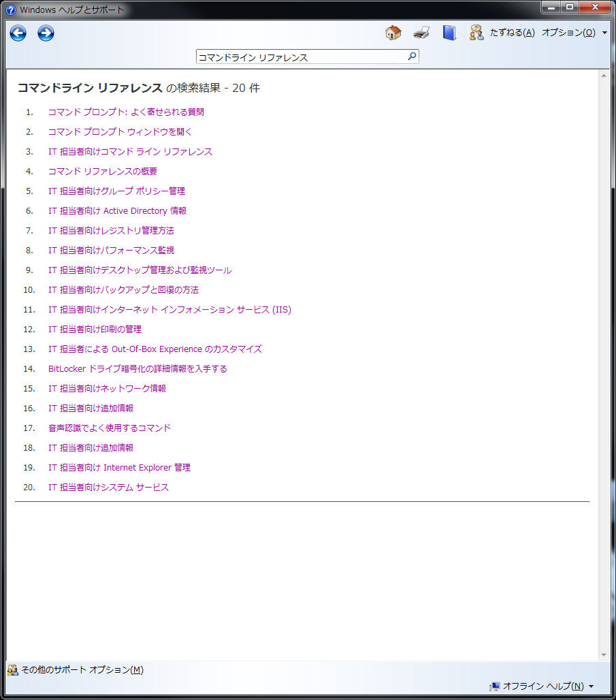Click the offline help computer icon
This screenshot has width=616, height=700.
(495, 686)
